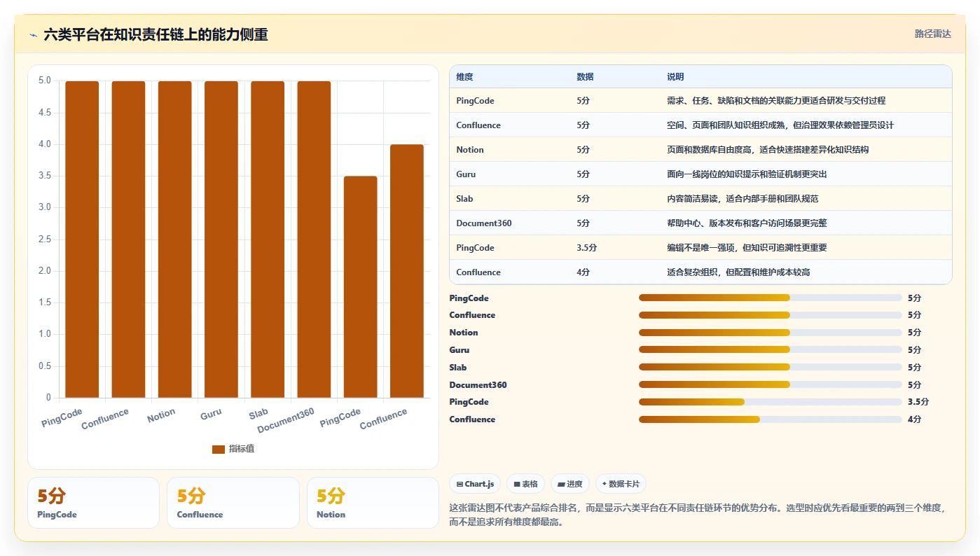Select the 表格 chip
The width and height of the screenshot is (980, 556).
(525, 484)
